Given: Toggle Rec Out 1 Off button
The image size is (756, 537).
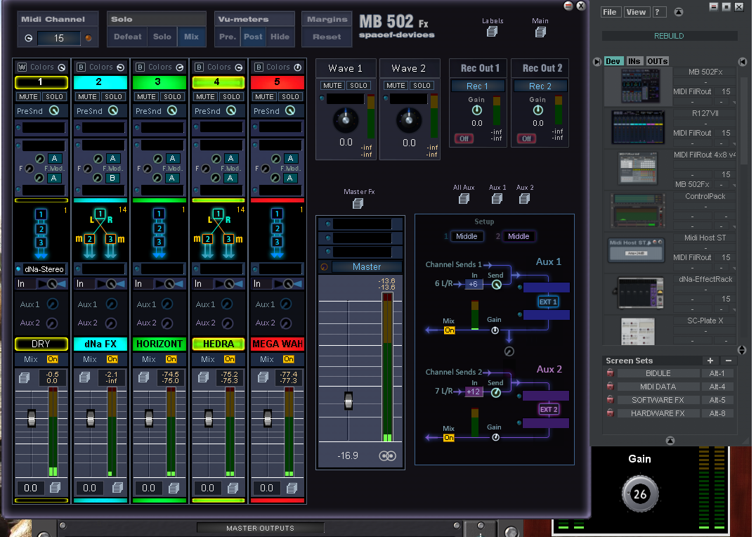Looking at the screenshot, I should [x=464, y=138].
